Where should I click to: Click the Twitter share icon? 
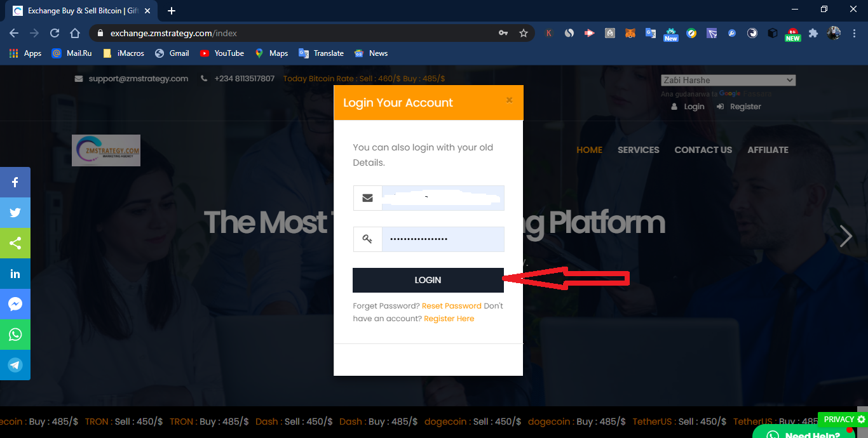[x=15, y=213]
